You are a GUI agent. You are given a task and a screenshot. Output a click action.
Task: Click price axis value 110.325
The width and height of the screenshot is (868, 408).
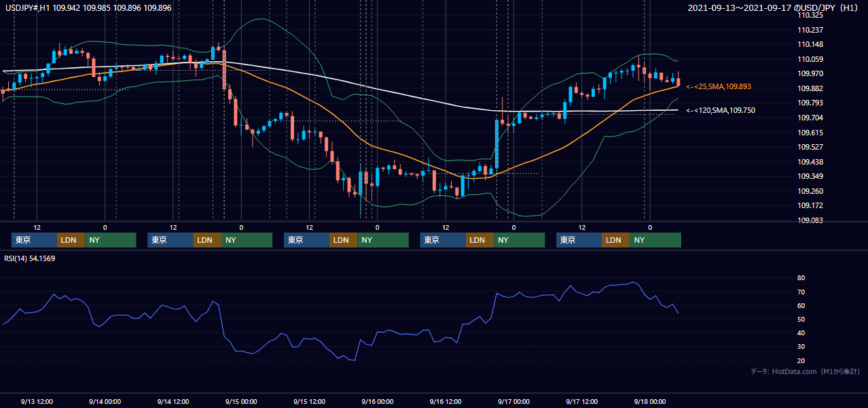tap(810, 15)
